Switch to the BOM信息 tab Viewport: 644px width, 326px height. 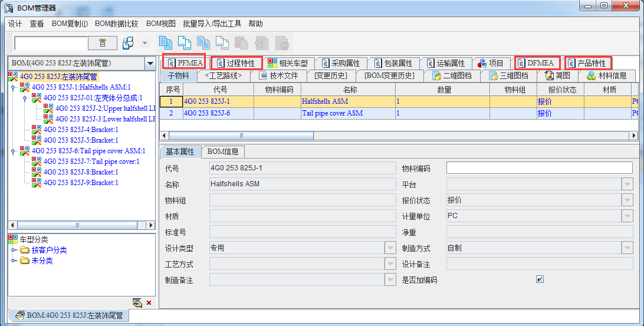pos(222,152)
